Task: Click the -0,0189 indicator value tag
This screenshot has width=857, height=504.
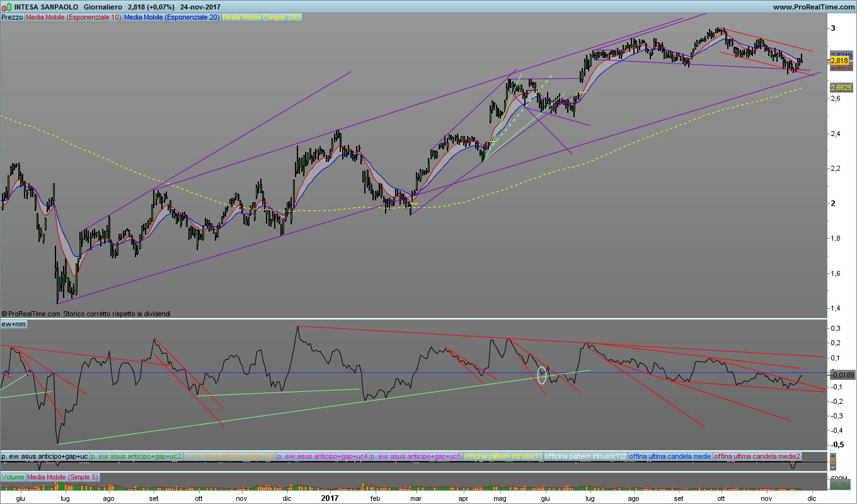Action: [842, 375]
